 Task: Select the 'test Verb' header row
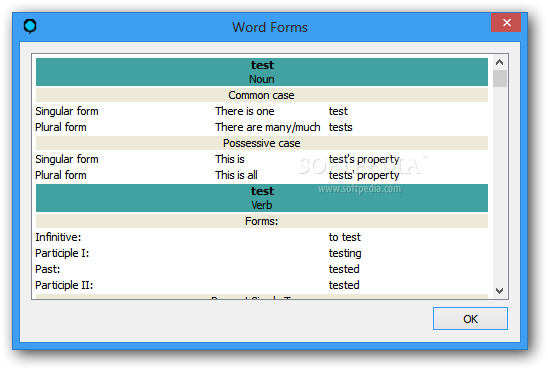tap(262, 198)
